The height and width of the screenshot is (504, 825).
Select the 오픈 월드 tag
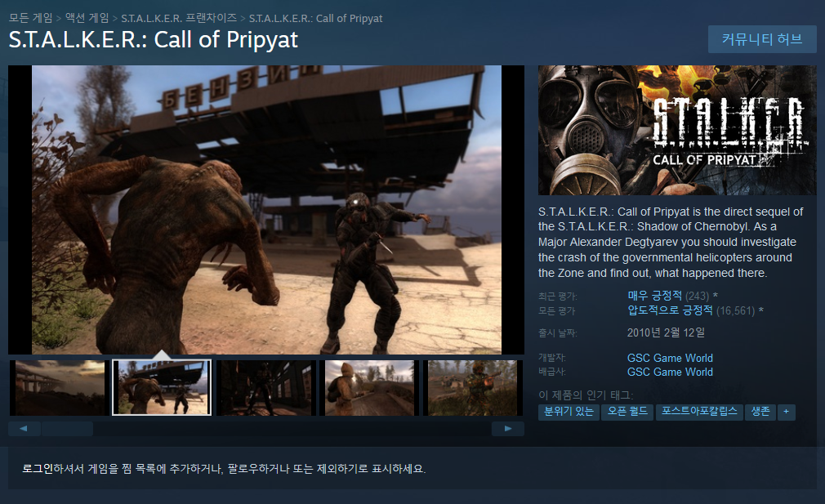click(x=627, y=412)
